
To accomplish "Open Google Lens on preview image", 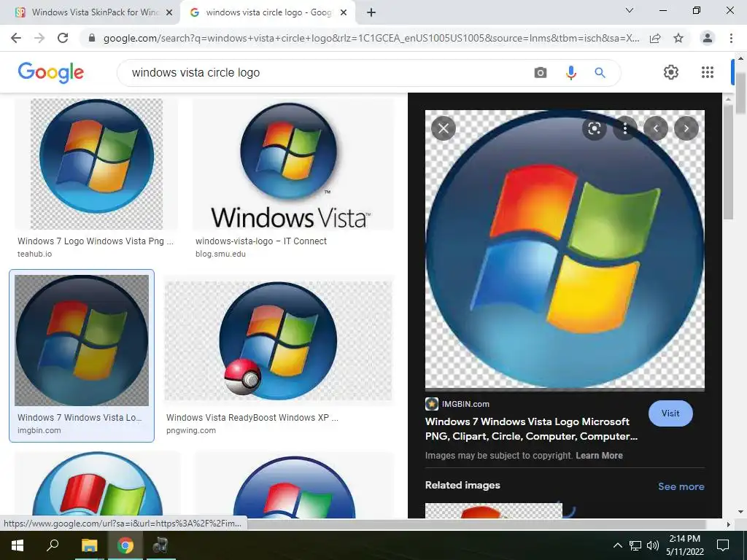I will tap(594, 128).
